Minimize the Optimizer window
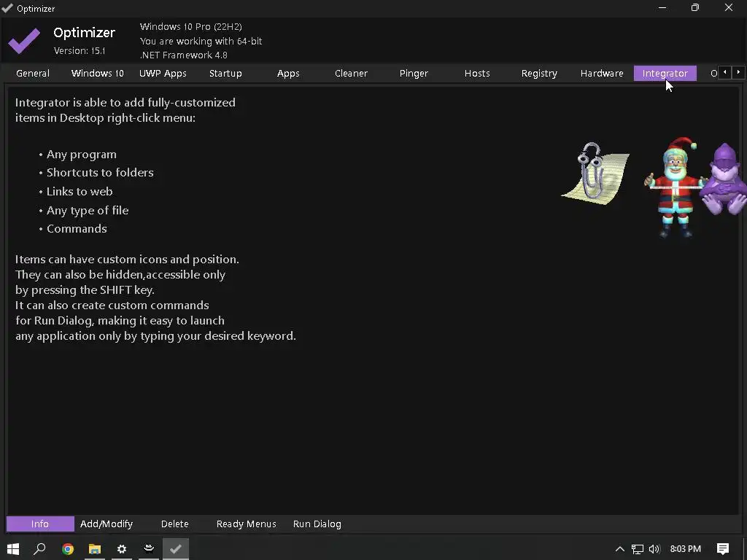The height and width of the screenshot is (560, 747). pos(662,7)
